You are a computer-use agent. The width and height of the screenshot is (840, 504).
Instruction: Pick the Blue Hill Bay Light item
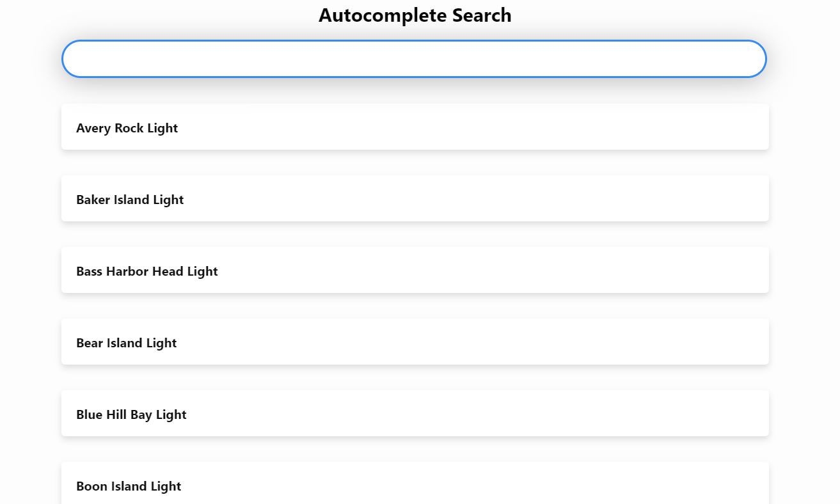tap(415, 414)
